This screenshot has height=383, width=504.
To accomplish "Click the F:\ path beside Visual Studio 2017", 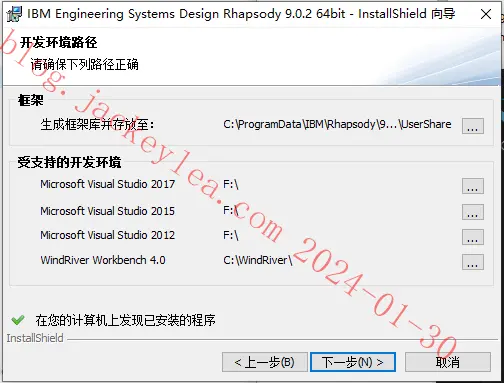I will click(x=231, y=184).
